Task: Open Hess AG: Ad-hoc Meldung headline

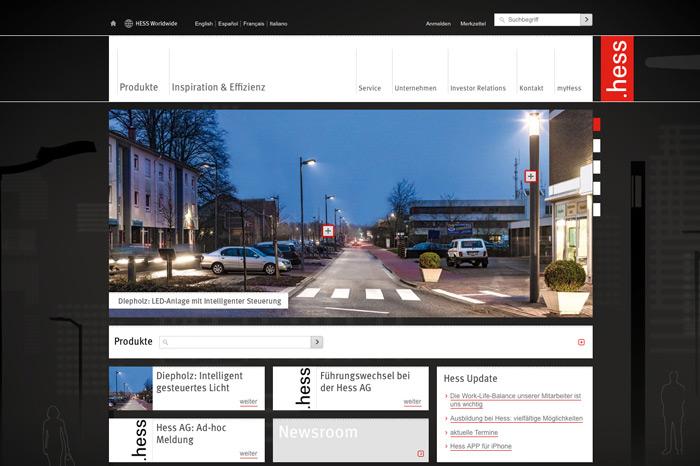Action: (191, 433)
